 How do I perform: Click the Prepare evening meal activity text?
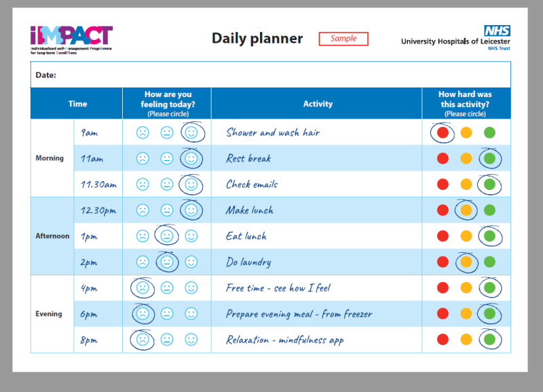[x=299, y=314]
